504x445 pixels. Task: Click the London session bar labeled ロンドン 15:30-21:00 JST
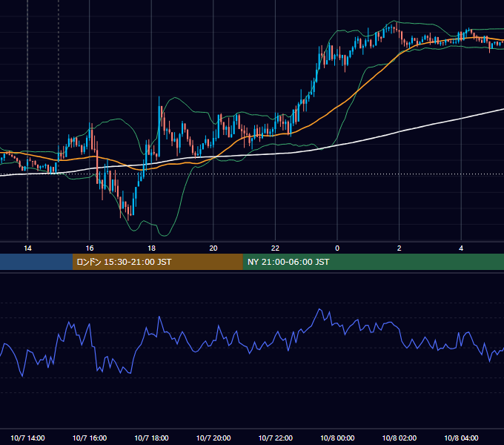pos(157,262)
